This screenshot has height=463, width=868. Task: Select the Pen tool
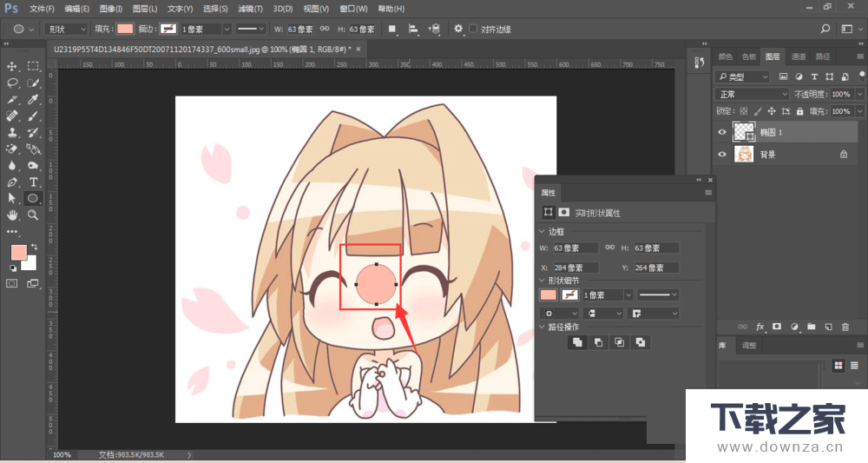11,182
